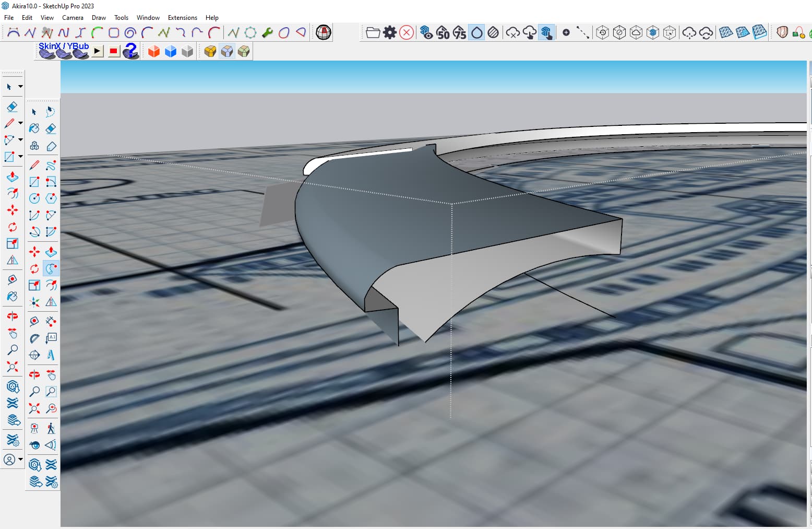Toggle 50 percent opacity mode

(x=444, y=32)
